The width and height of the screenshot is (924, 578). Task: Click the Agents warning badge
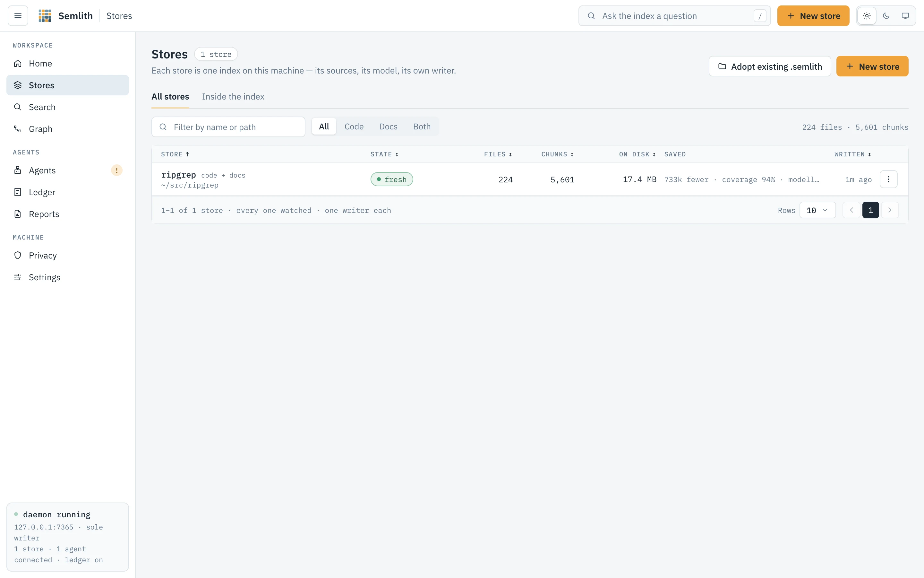pos(116,171)
